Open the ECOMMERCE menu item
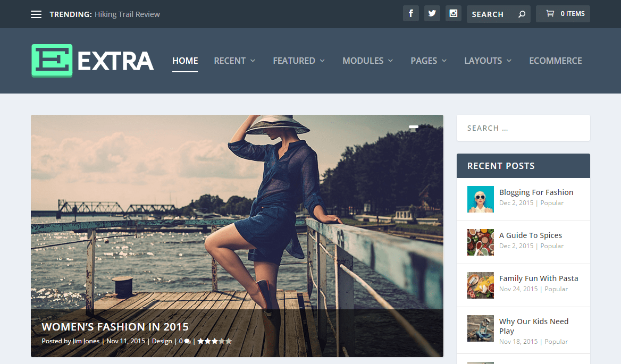621x364 pixels. click(556, 61)
